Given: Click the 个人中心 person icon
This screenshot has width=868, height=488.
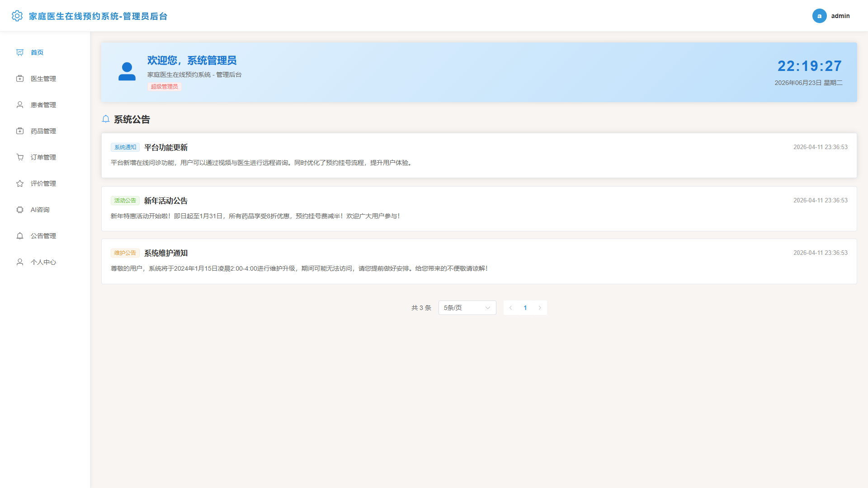Looking at the screenshot, I should tap(20, 262).
